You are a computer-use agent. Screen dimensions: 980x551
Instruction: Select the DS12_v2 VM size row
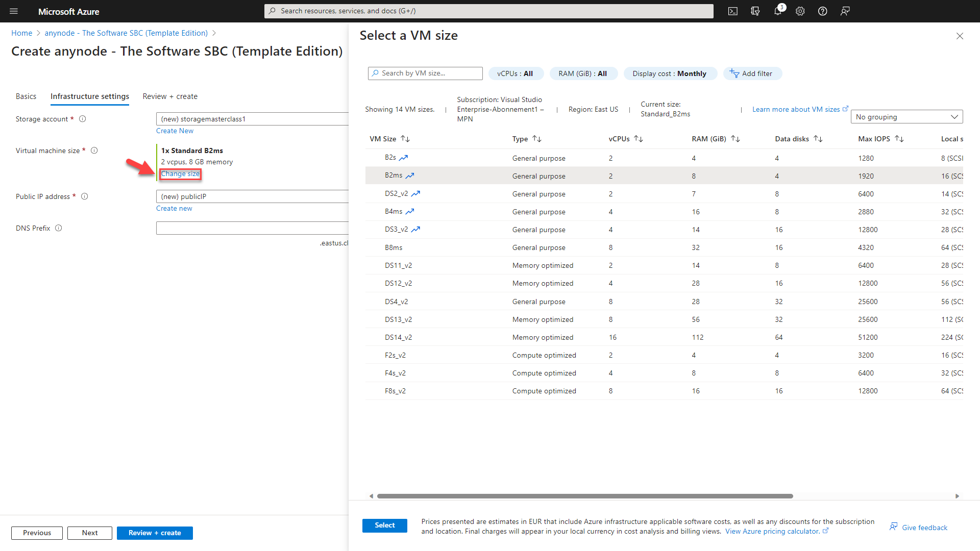664,283
